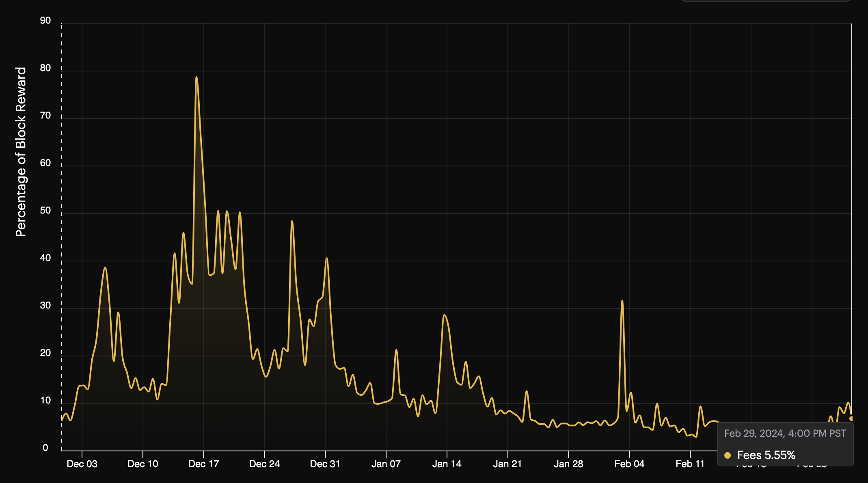Click the Jan 14 x-axis label
This screenshot has width=868, height=483.
click(447, 464)
